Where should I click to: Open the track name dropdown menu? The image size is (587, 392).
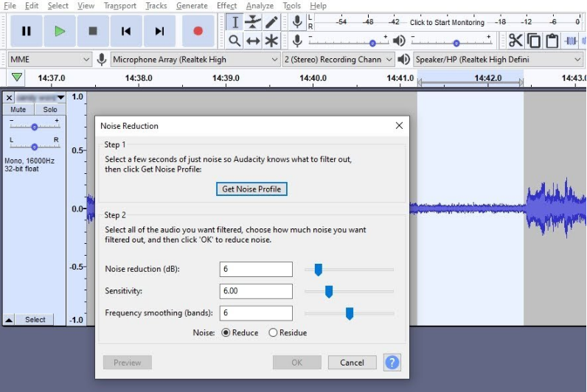click(40, 97)
